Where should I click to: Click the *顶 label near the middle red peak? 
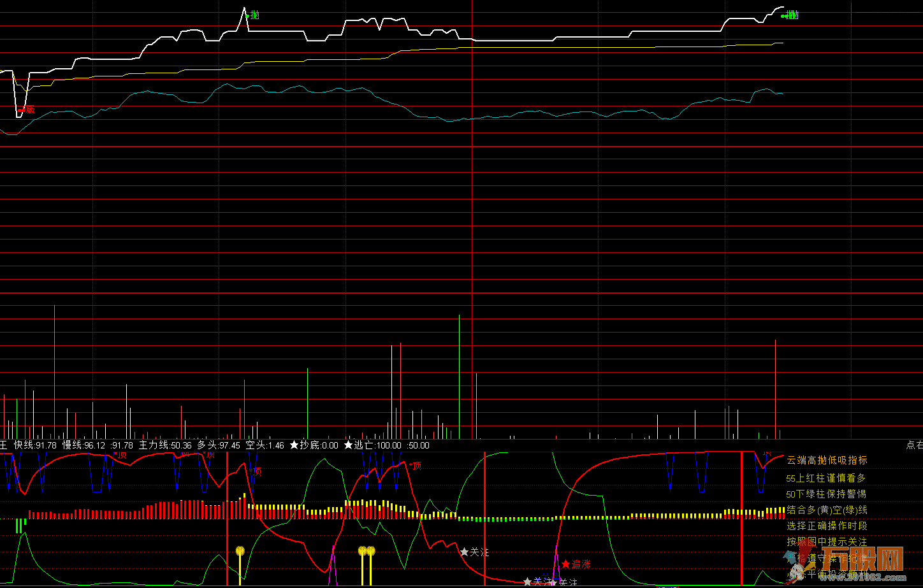click(415, 466)
